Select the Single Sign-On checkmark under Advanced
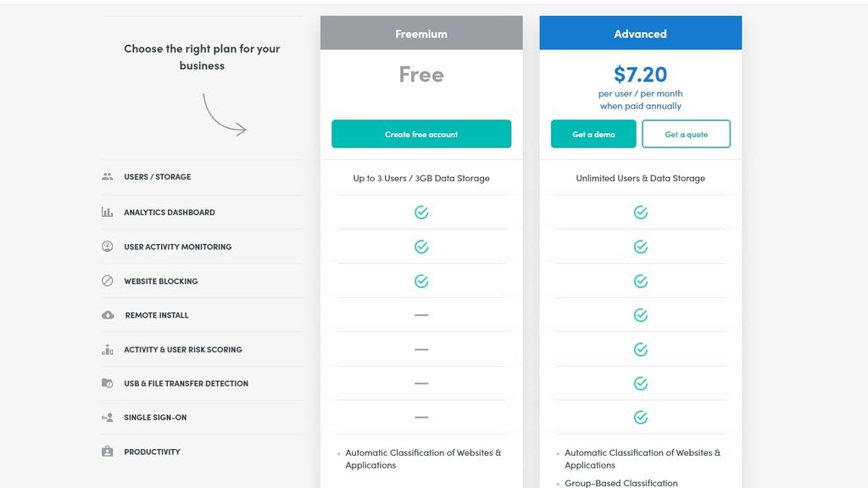 point(640,417)
